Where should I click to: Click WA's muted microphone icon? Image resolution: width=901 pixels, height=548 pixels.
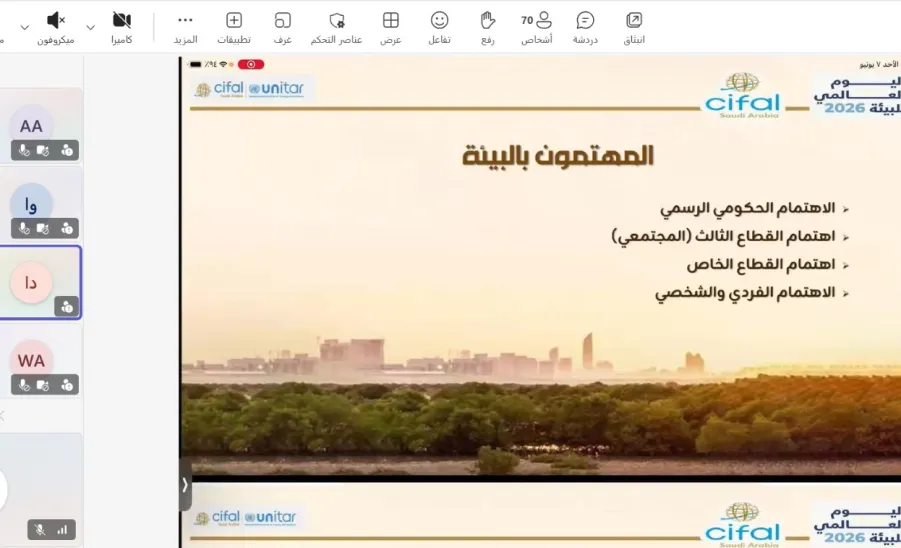pos(24,385)
